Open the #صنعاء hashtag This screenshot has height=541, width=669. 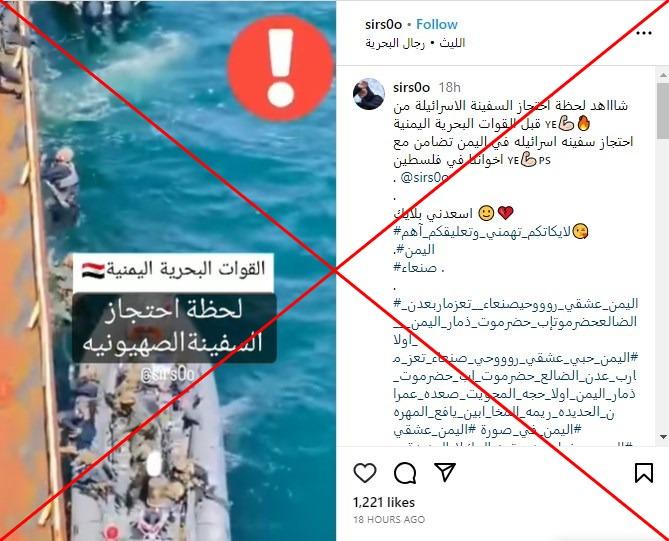415,268
